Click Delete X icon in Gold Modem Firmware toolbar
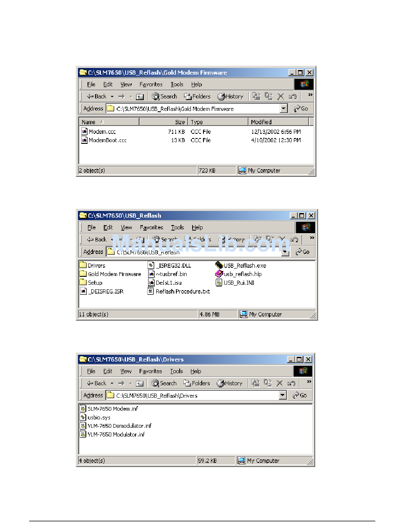This screenshot has height=532, width=396. 281,97
